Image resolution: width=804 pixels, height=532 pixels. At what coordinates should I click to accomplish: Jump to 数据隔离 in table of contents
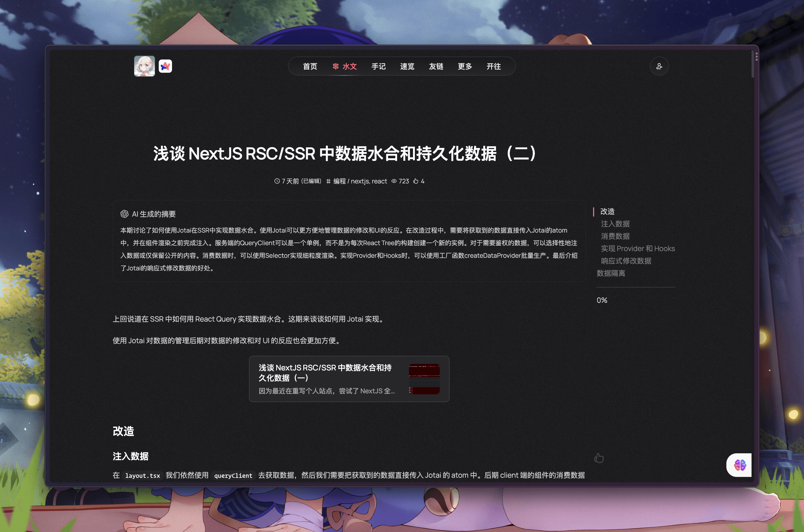coord(611,273)
